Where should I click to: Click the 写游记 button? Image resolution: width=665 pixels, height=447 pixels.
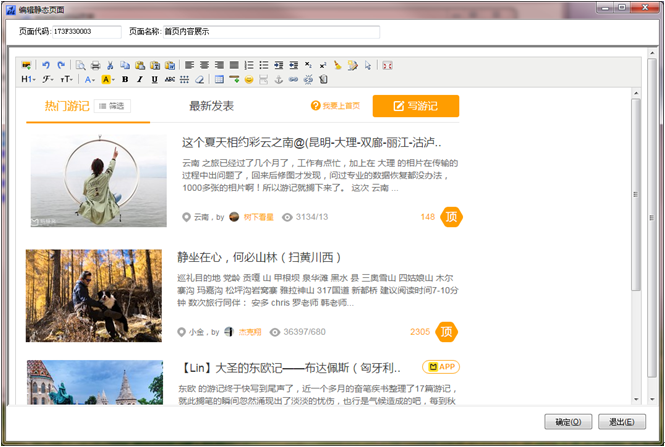click(416, 106)
